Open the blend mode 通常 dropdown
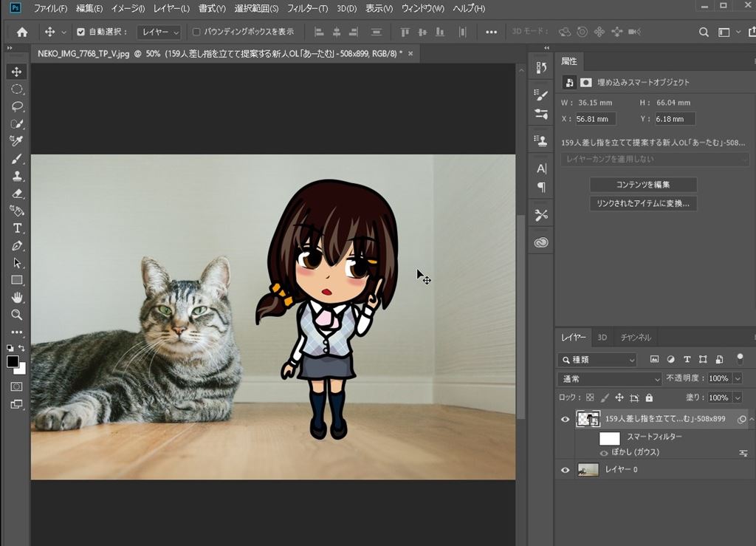This screenshot has width=756, height=546. (x=610, y=378)
